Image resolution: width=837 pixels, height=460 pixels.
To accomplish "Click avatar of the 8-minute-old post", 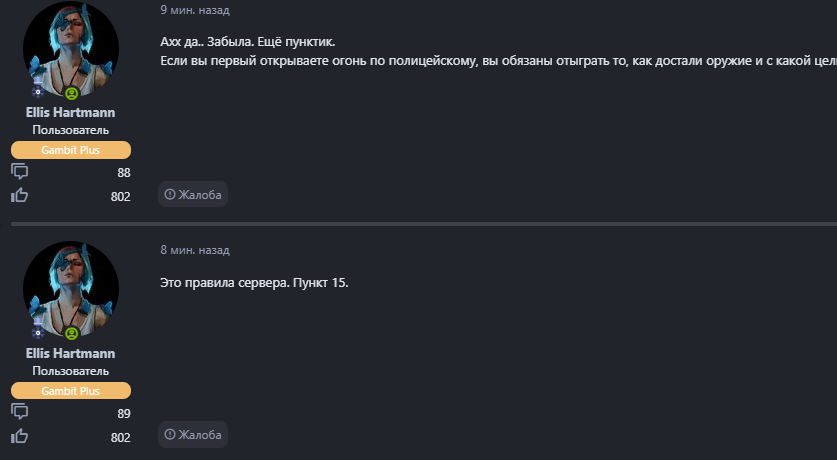I will (71, 288).
